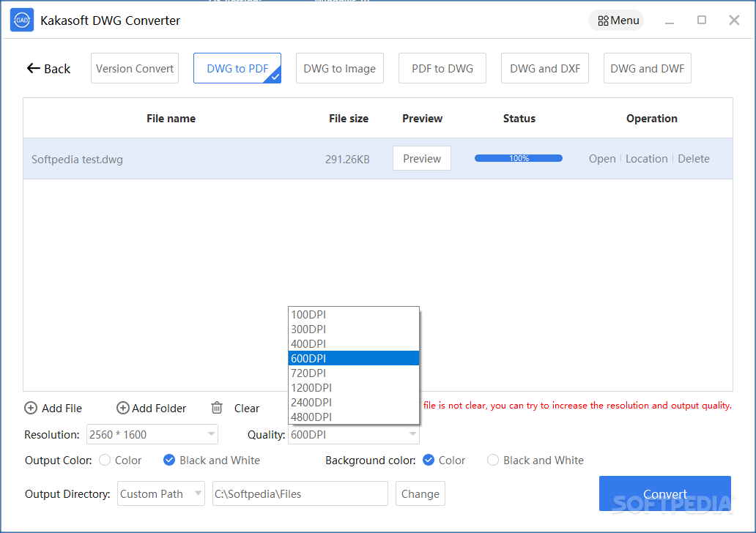
Task: Close the Kakasoft DWG Converter window
Action: (734, 20)
